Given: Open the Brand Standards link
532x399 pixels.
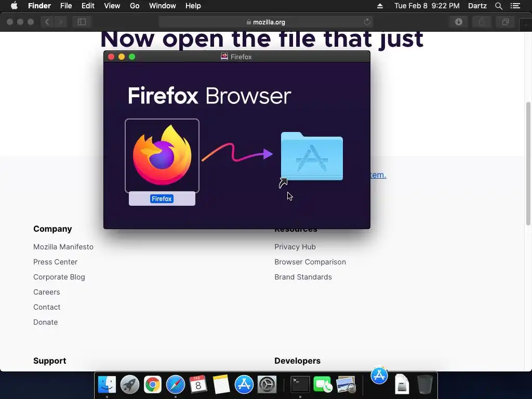Looking at the screenshot, I should click(303, 277).
